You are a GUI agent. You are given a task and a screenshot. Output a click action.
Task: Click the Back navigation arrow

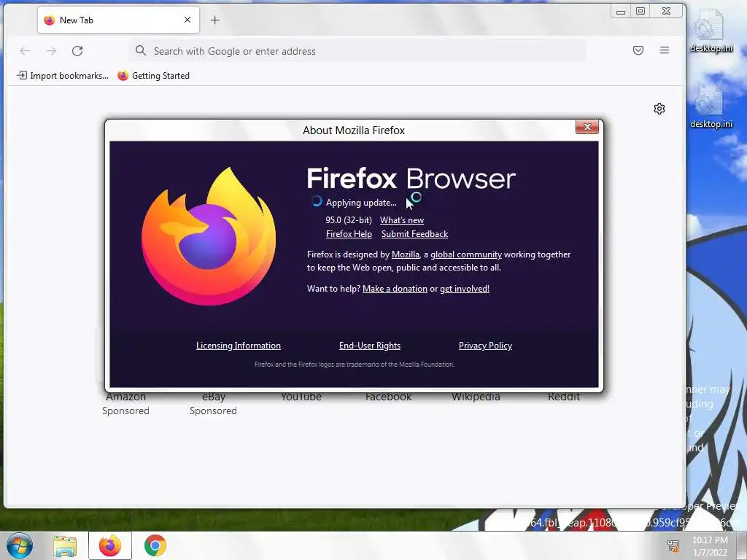tap(25, 51)
